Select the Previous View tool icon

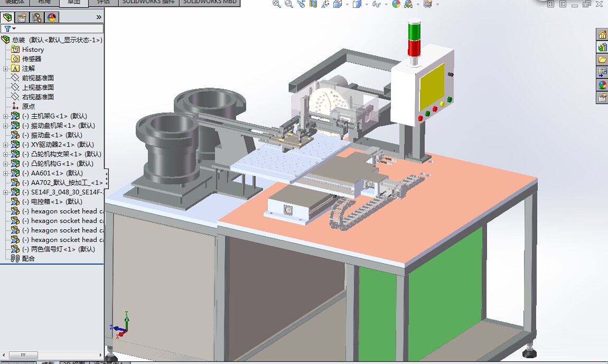tap(301, 4)
